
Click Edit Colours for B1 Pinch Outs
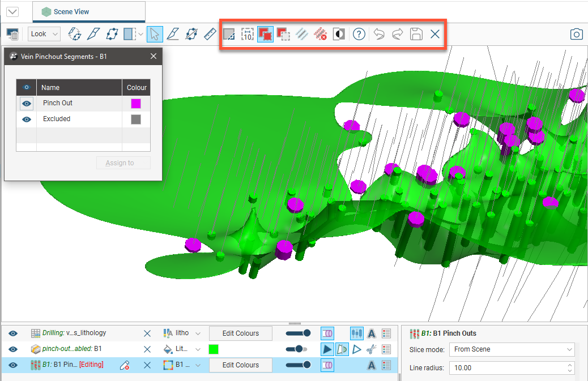240,365
